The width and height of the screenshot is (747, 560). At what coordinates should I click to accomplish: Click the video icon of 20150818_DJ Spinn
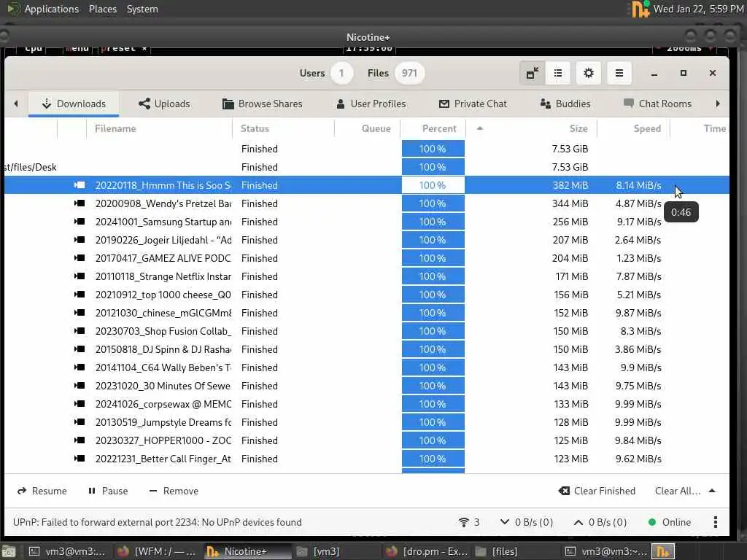tap(80, 349)
